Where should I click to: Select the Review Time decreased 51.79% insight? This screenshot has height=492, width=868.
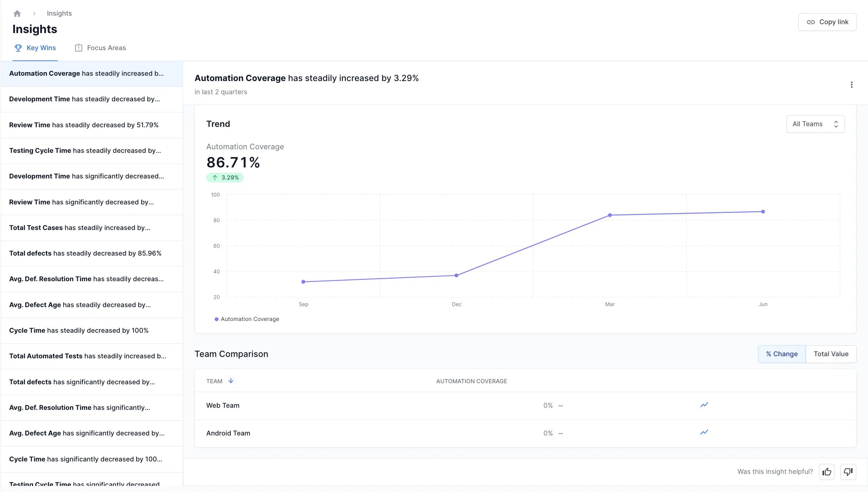(84, 125)
